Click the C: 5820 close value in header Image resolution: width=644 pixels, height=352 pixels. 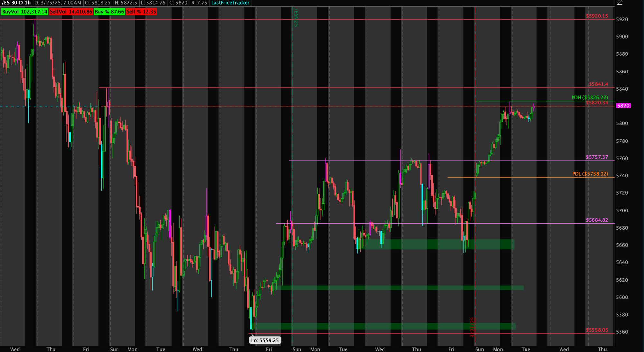(x=178, y=3)
